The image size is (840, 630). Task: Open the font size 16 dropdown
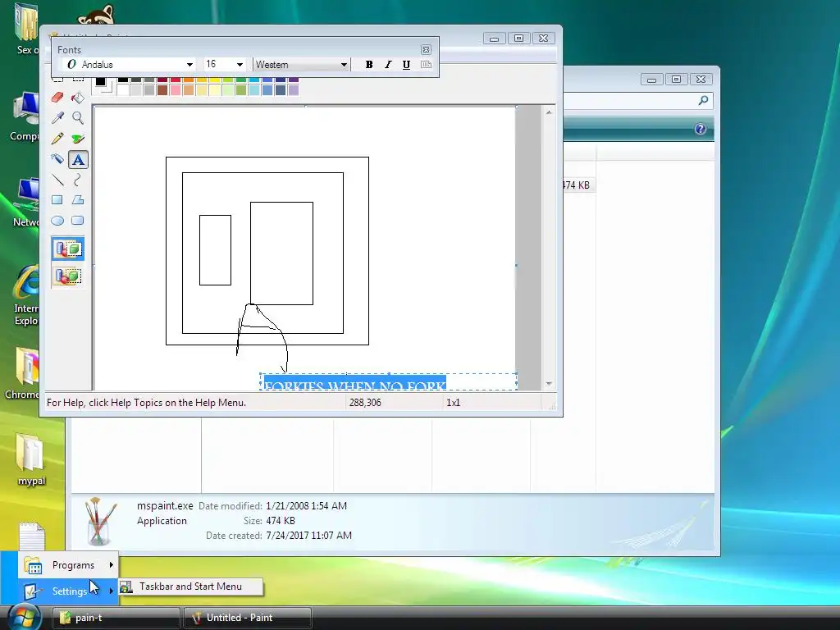click(x=240, y=65)
